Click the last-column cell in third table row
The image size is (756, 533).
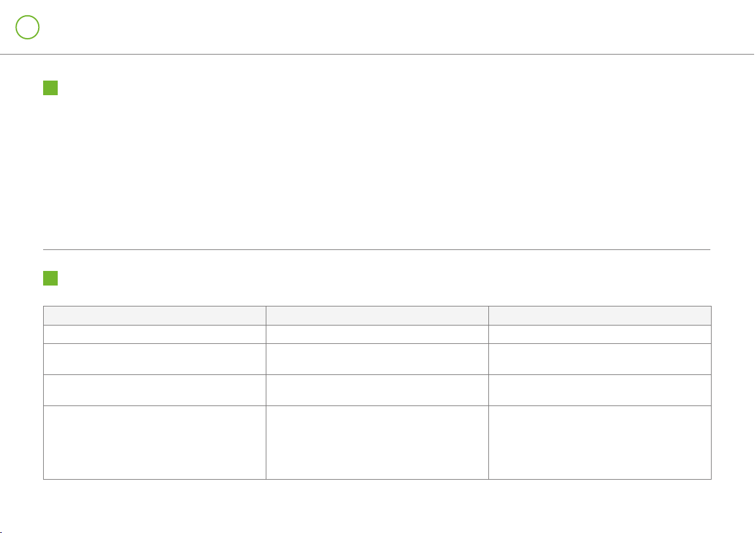tap(600, 359)
